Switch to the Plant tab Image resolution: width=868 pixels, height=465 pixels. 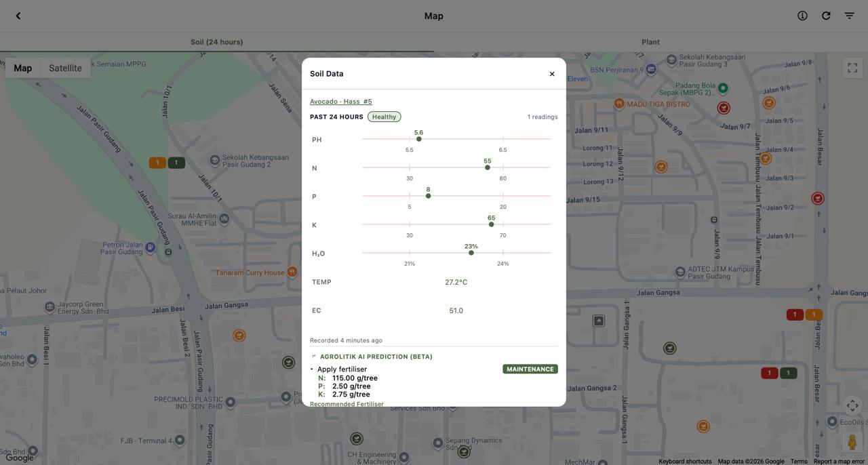[x=650, y=42]
